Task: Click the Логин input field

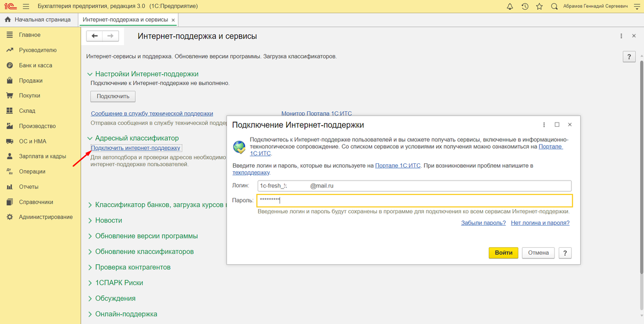Action: coord(414,186)
